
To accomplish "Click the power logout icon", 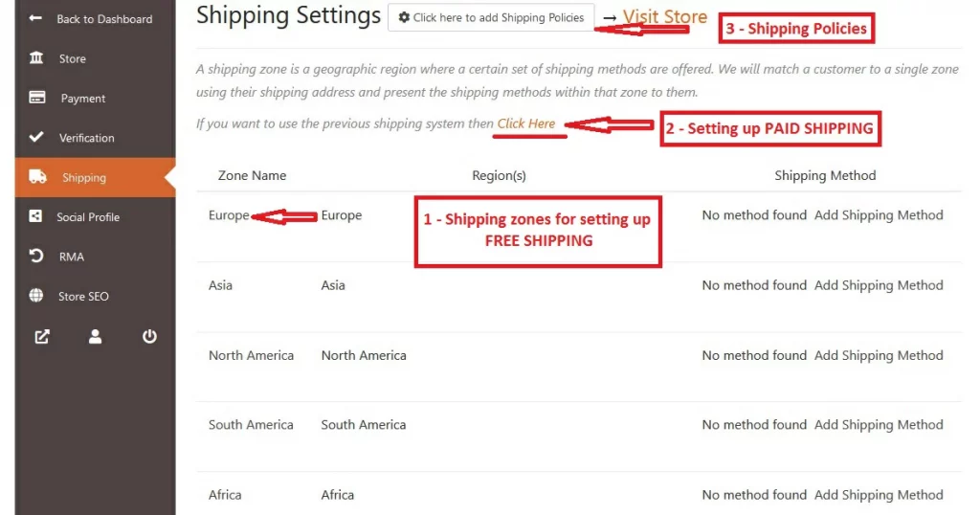I will pos(149,337).
